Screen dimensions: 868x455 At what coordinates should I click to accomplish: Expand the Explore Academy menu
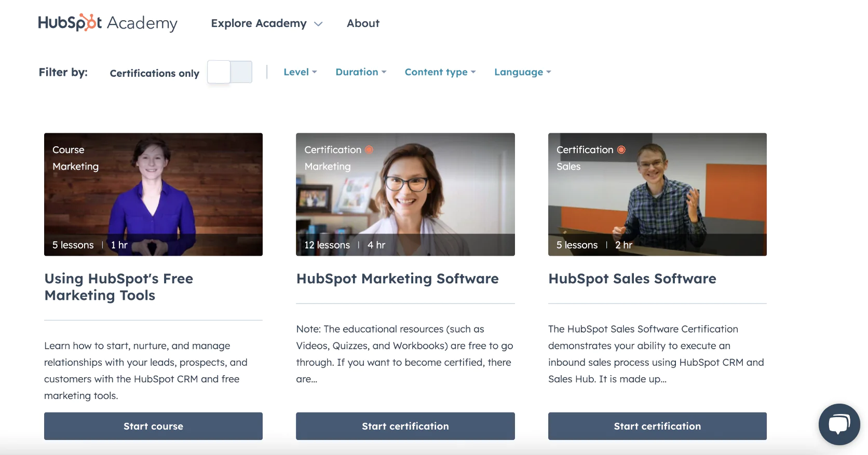tap(267, 23)
